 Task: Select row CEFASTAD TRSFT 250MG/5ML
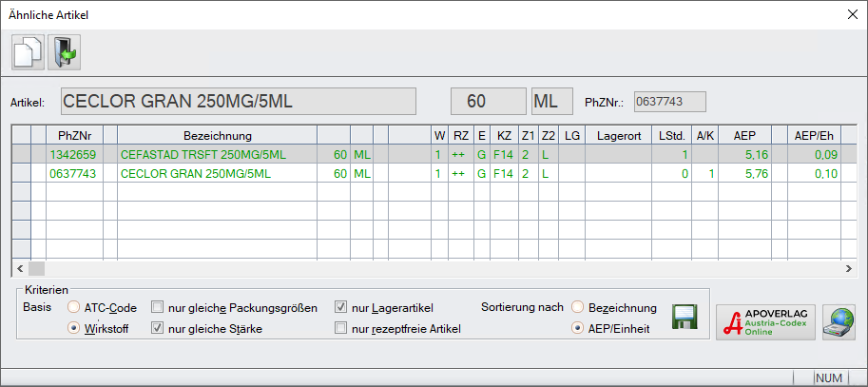(x=434, y=155)
